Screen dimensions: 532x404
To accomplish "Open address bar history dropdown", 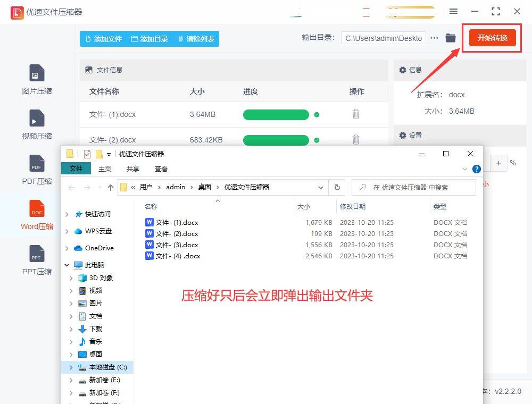I will 321,188.
